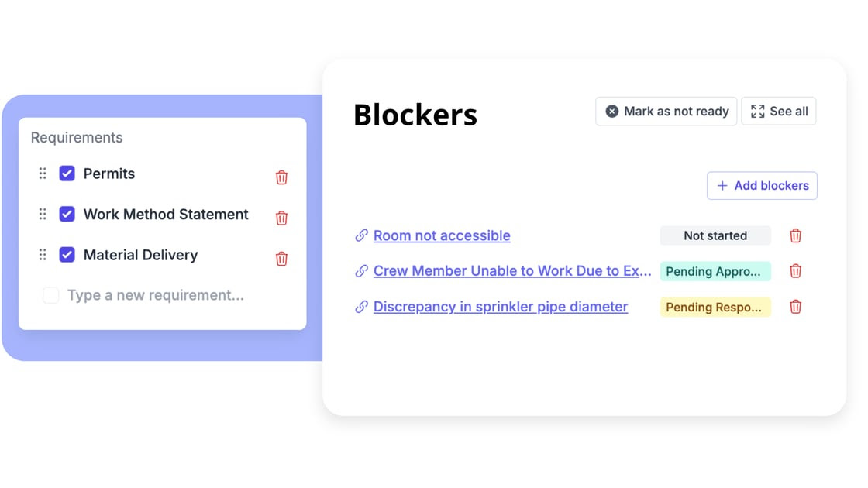Open Discrepancy in sprinkler pipe diameter link

point(501,307)
